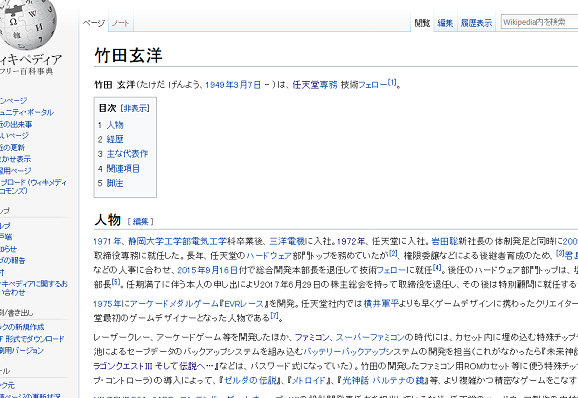Open 最近の更新 in the sidebar

(12, 147)
